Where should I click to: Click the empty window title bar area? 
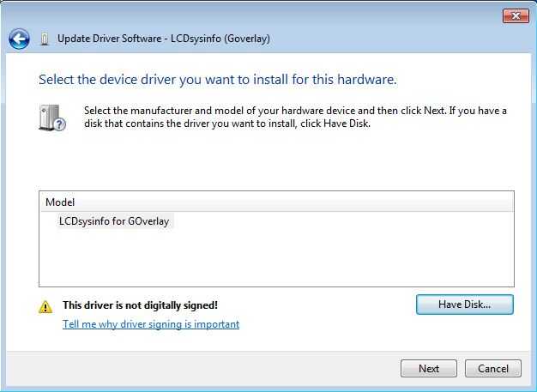257,15
